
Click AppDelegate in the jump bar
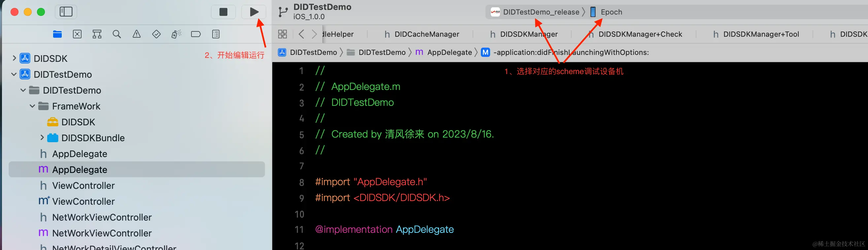click(444, 52)
